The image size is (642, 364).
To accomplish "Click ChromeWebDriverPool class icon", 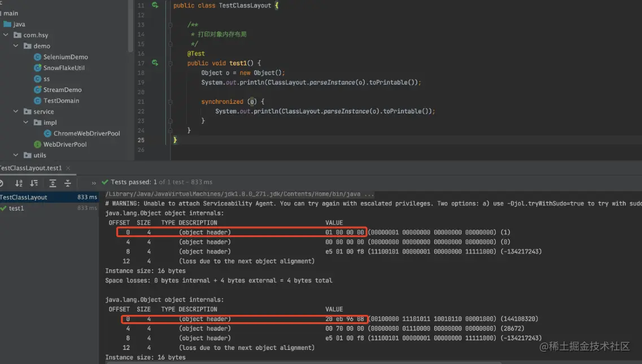I will click(x=47, y=134).
